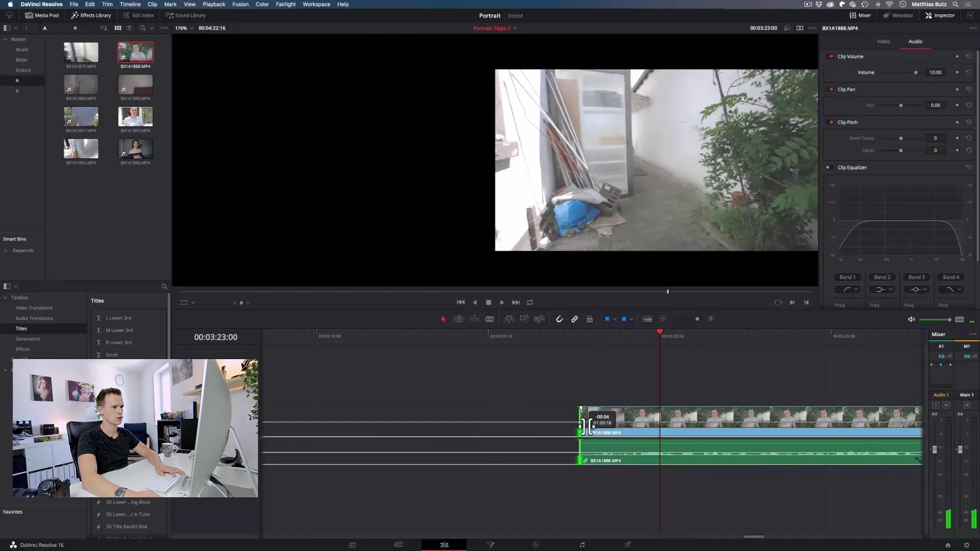Switch media pool to thumbnail view
This screenshot has width=980, height=551.
click(118, 28)
